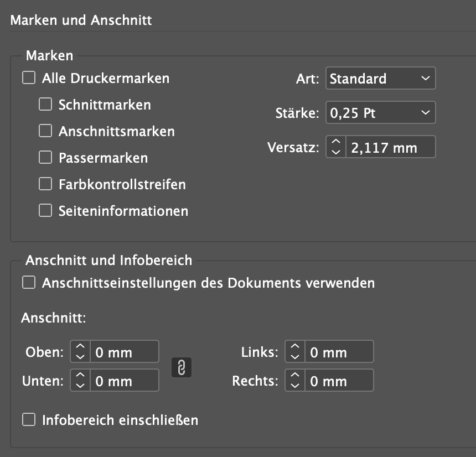Decrease the Versatz value with down arrow
The width and height of the screenshot is (476, 457).
(336, 152)
